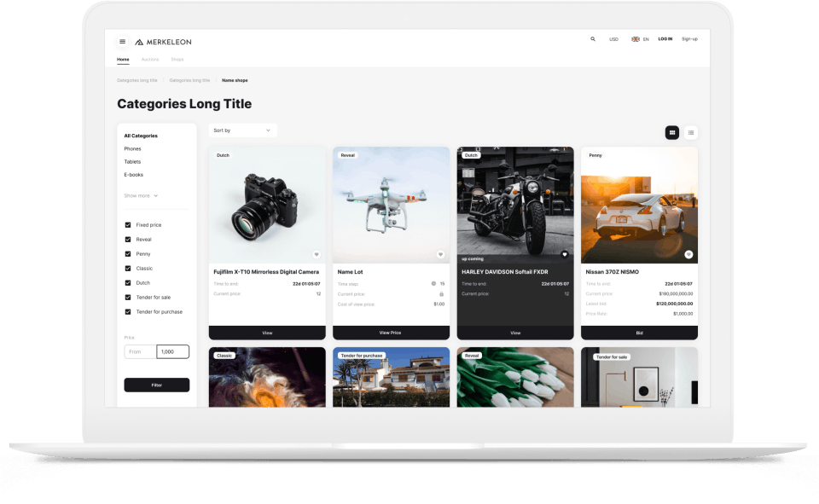Toggle the Penny filter checkbox
The height and width of the screenshot is (504, 819).
[x=128, y=254]
